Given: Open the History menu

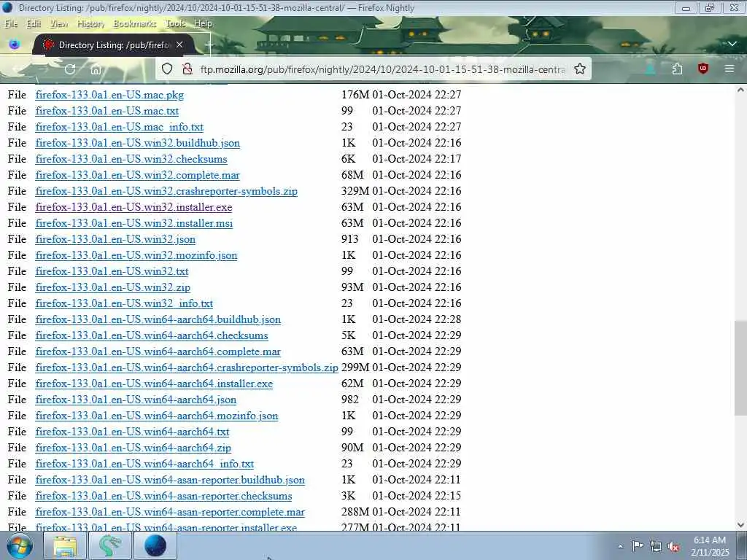Looking at the screenshot, I should pyautogui.click(x=90, y=23).
